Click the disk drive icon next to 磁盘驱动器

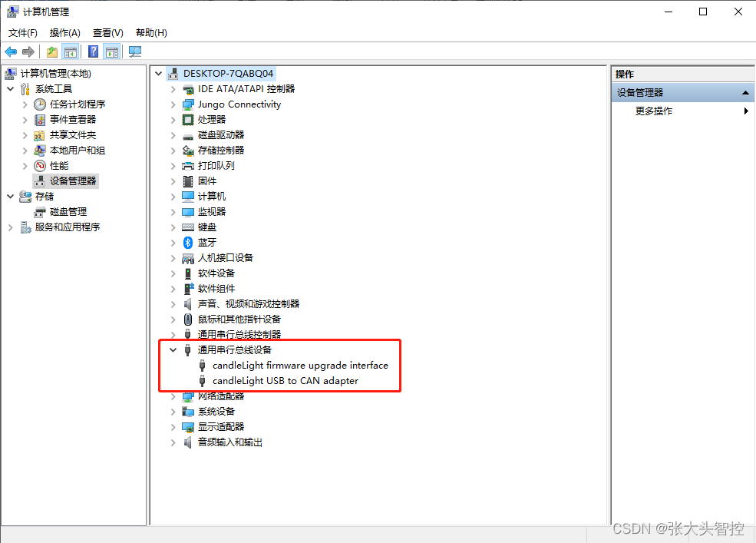(188, 136)
